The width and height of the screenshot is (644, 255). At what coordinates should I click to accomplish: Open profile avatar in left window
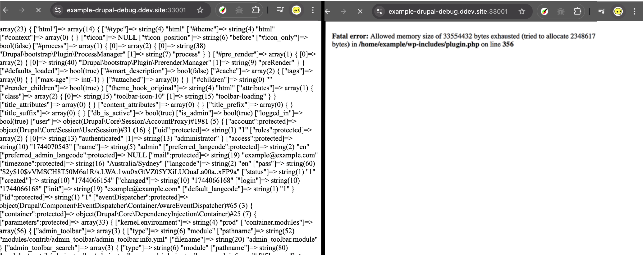click(296, 10)
